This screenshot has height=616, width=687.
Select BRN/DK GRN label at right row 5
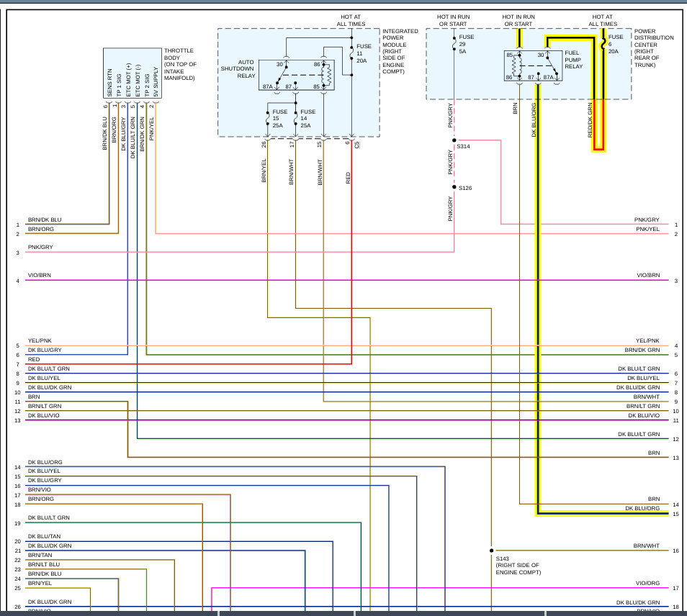coord(642,350)
